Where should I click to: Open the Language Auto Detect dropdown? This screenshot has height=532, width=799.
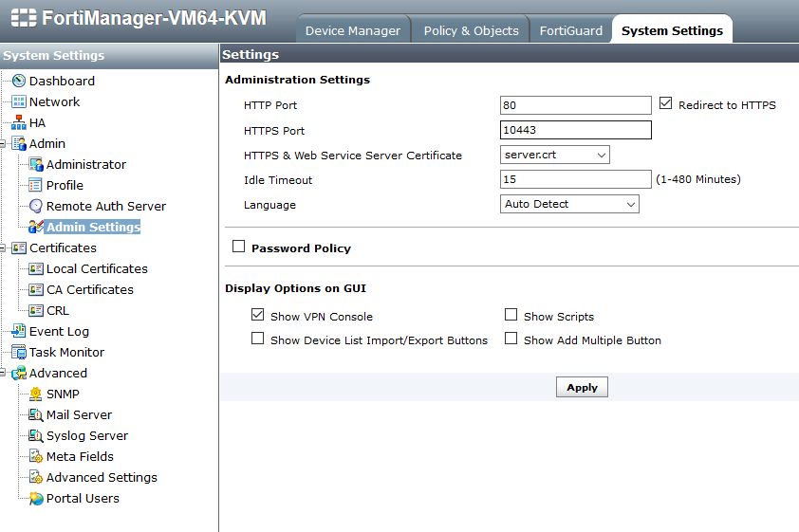569,204
